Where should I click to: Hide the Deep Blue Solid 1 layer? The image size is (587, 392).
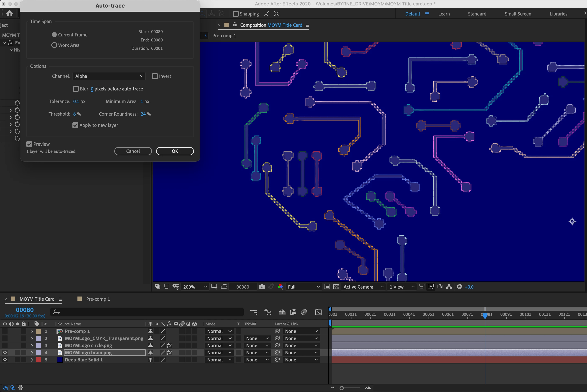[x=5, y=360]
